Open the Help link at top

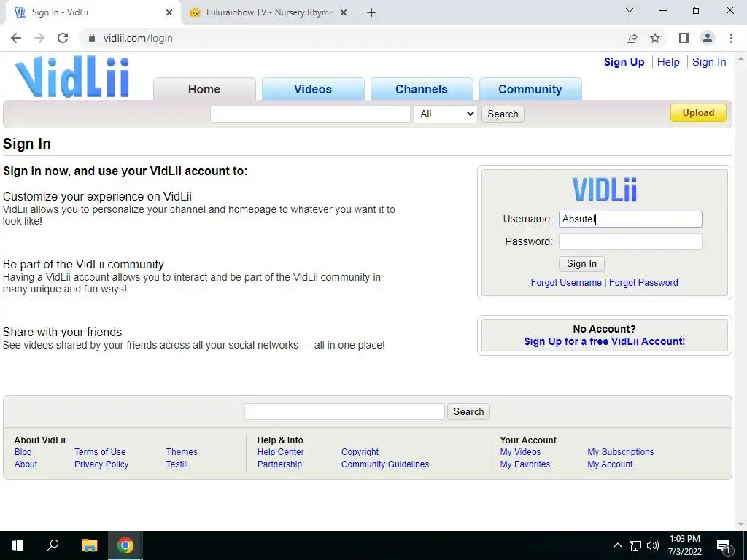[668, 62]
